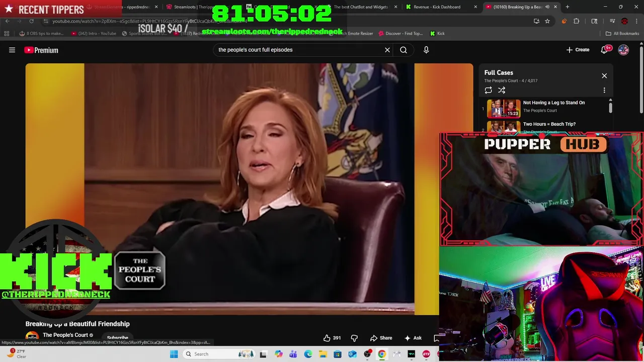This screenshot has height=362, width=644.
Task: Click the Ask button under video
Action: point(413,338)
